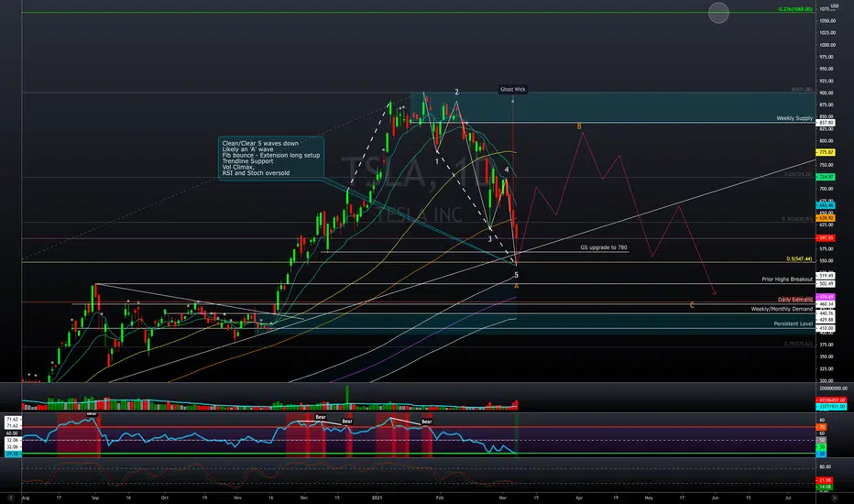Select the 'Weekly Supply' level label

pyautogui.click(x=794, y=117)
